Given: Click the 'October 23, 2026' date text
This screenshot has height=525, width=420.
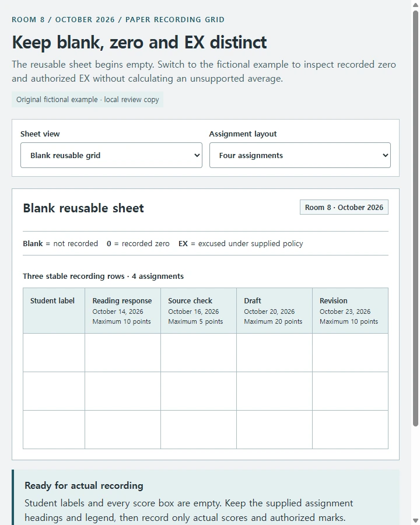Looking at the screenshot, I should pos(345,311).
